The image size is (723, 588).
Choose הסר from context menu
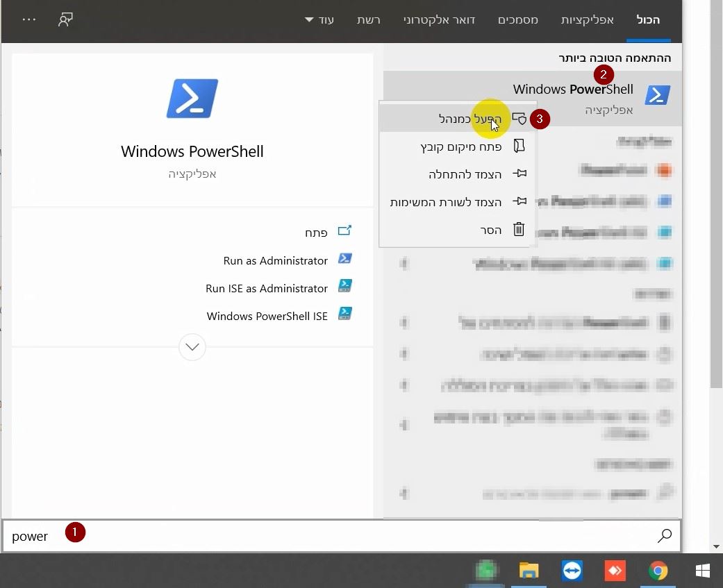point(458,230)
